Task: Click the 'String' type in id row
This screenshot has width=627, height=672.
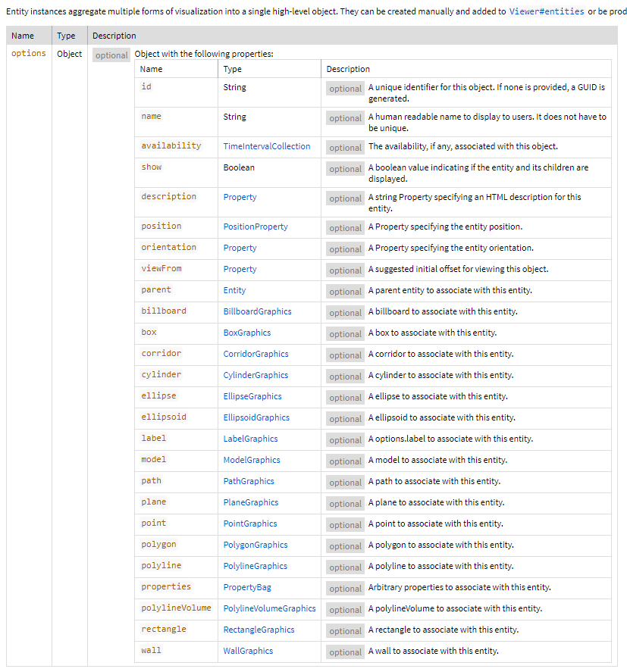Action: tap(234, 87)
